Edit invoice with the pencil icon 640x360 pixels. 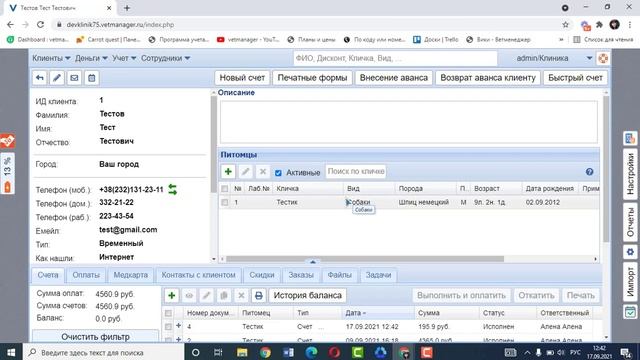(x=207, y=296)
